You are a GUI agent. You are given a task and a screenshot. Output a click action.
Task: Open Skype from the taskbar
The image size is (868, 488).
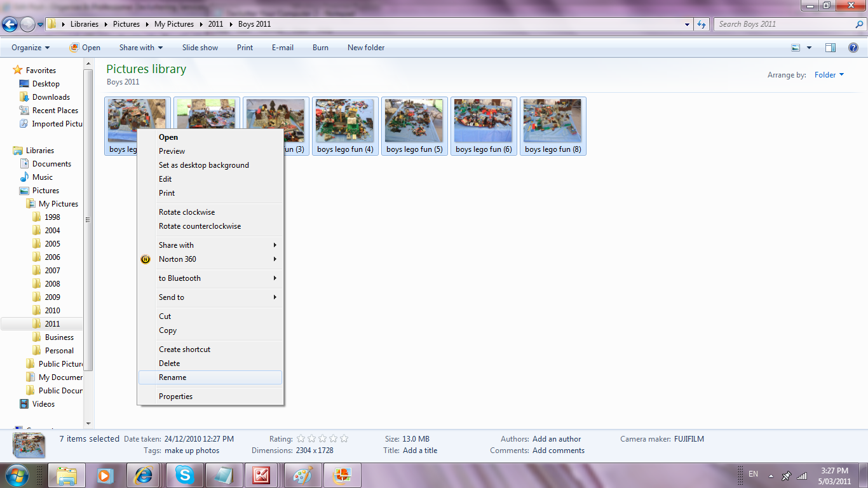point(185,475)
